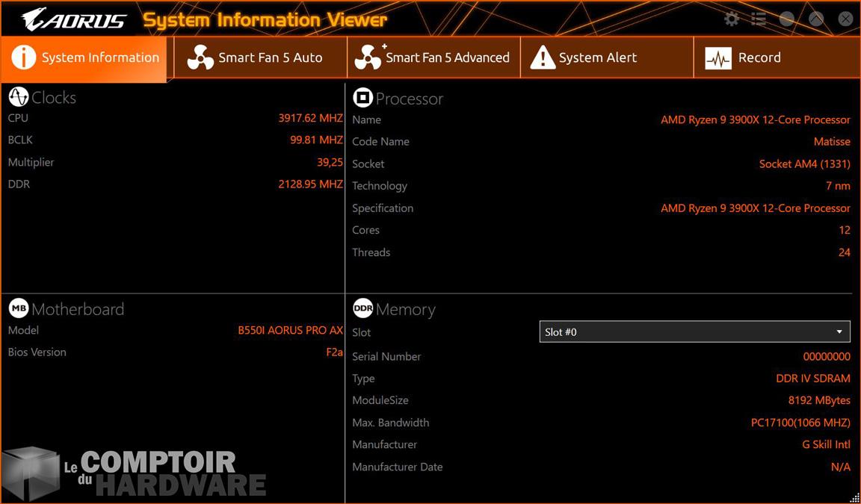
Task: Click the Smart Fan 5 Auto fan icon
Action: (200, 57)
